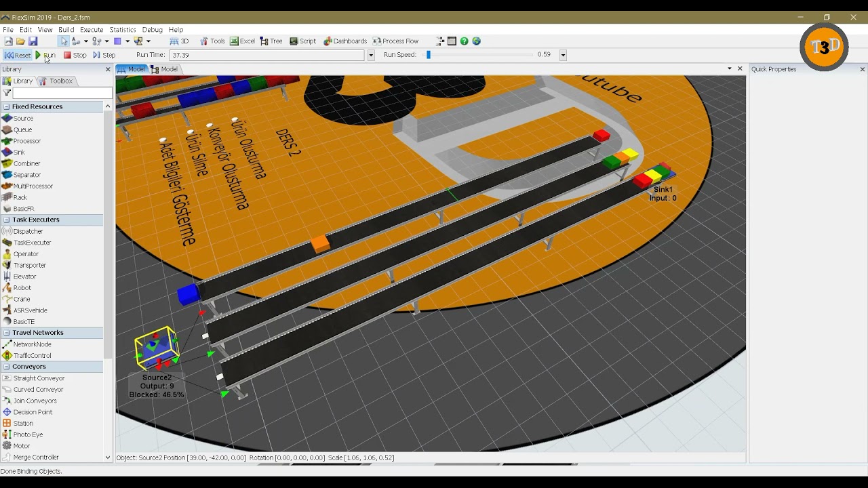Open the Tree view

[271, 41]
